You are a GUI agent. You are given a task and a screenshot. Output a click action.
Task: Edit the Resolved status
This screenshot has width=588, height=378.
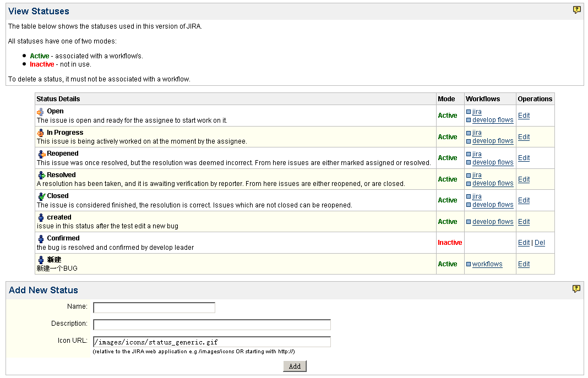pyautogui.click(x=524, y=179)
